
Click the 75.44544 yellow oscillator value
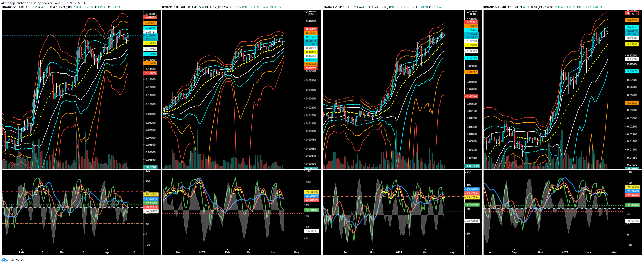coord(151,194)
